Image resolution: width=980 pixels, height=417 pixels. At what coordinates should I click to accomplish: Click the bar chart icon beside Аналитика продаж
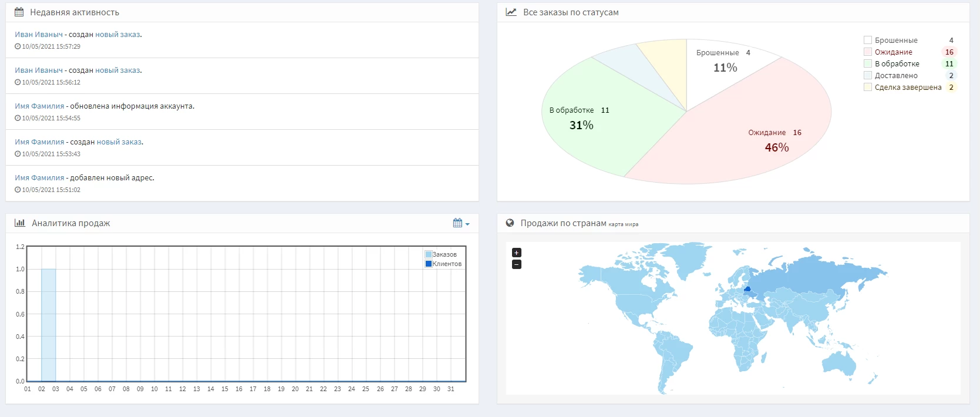(x=20, y=223)
